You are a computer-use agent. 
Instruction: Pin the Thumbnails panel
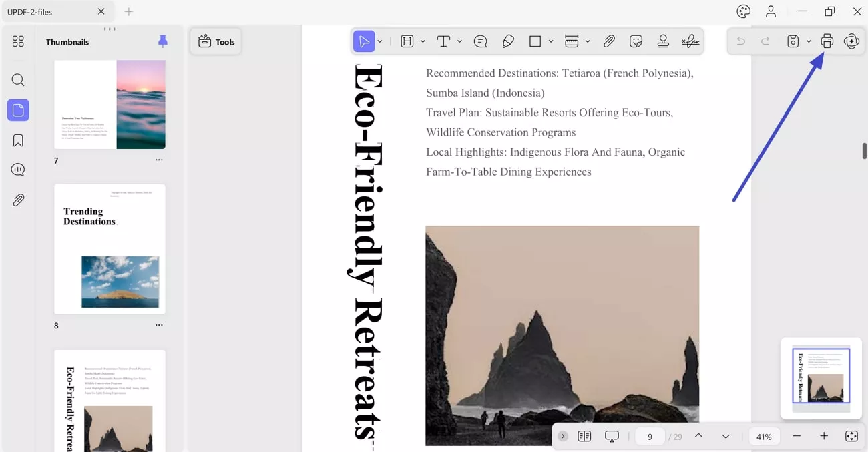pyautogui.click(x=163, y=41)
